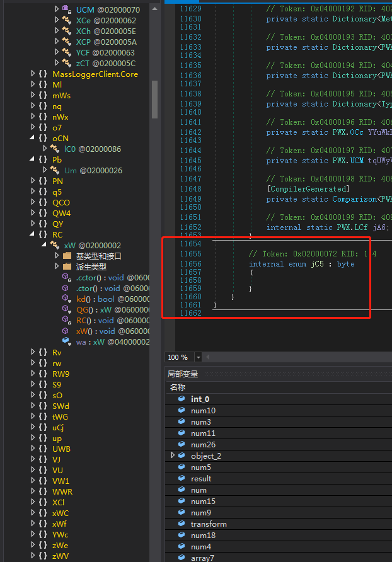This screenshot has width=392, height=562.
Task: Collapse the oCN namespace
Action: tap(32, 138)
